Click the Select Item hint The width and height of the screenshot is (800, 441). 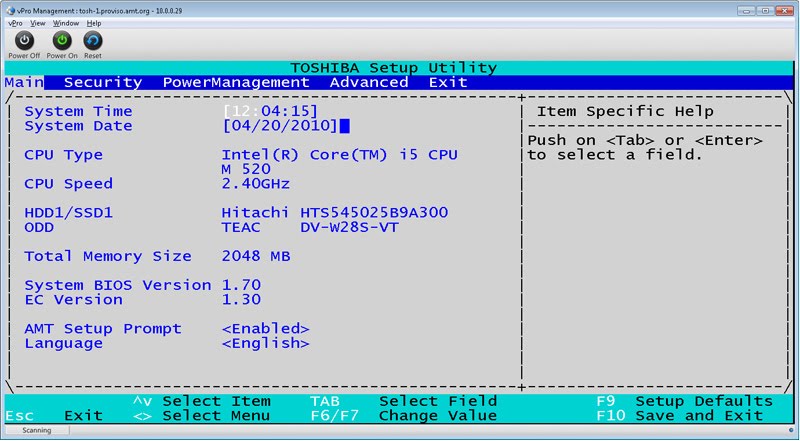click(202, 401)
